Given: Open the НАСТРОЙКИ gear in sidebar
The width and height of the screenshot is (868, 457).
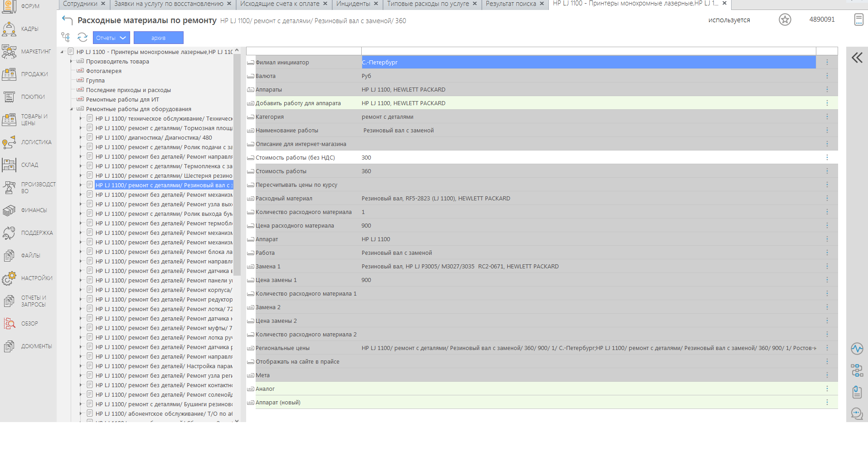Looking at the screenshot, I should [x=28, y=278].
